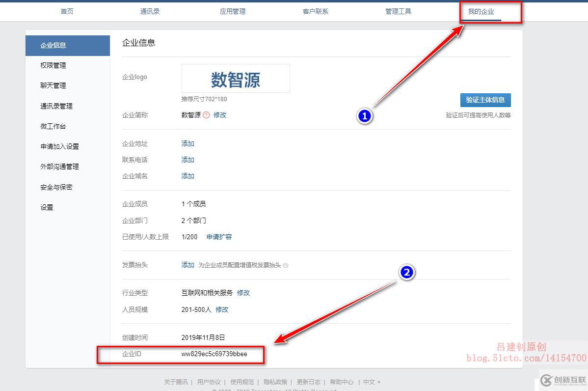Click 修改 next to 人员规模

[x=222, y=309]
